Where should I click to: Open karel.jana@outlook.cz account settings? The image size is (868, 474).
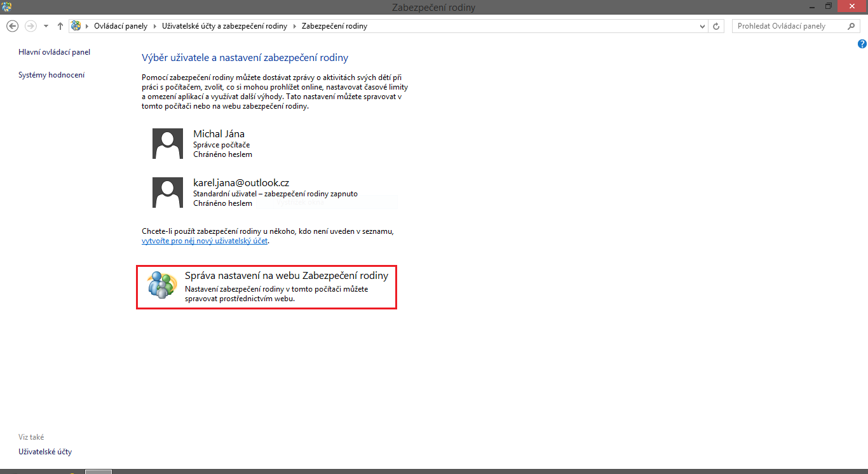point(241,183)
